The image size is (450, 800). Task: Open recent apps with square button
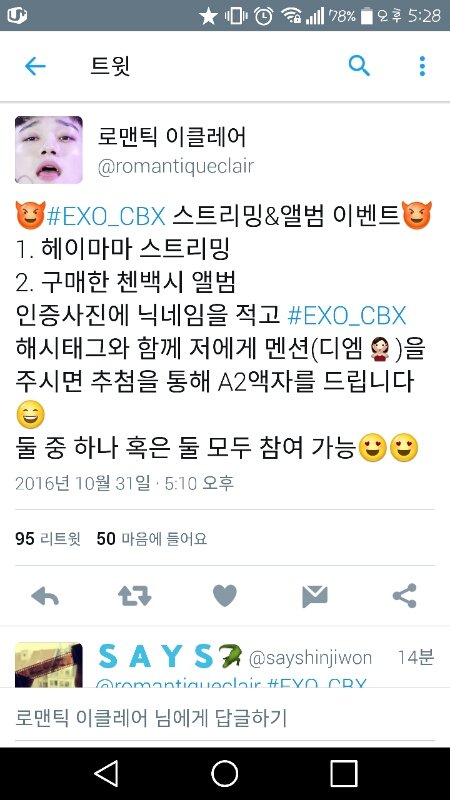click(343, 773)
